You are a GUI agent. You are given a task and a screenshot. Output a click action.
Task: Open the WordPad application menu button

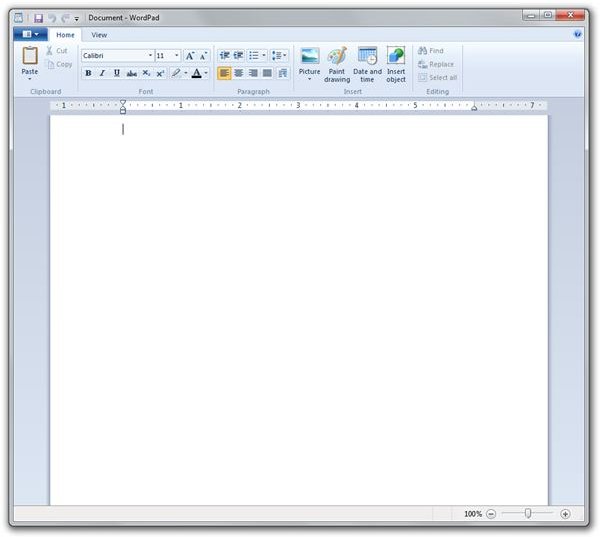(30, 34)
